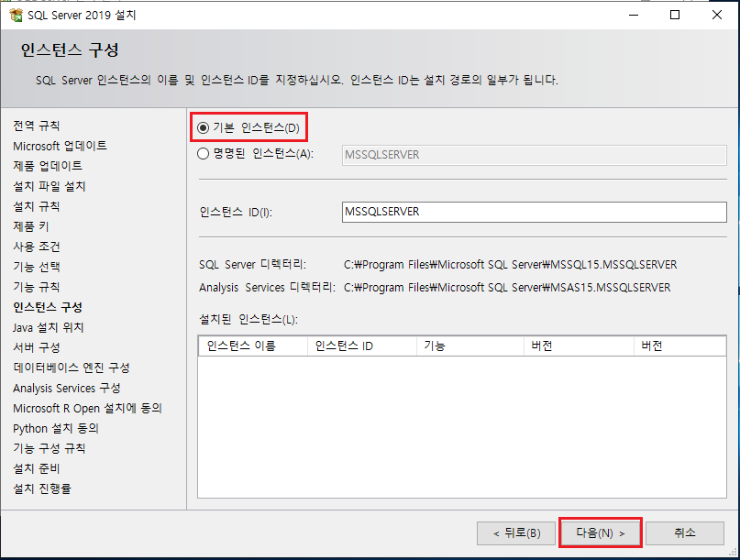
Task: Select the Python 설치 동의 step
Action: click(x=56, y=428)
